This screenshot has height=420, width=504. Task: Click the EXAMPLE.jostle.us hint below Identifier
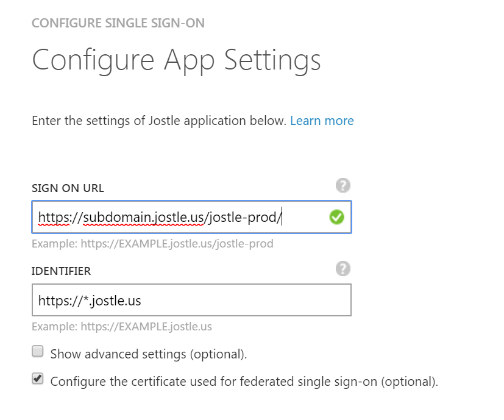pos(121,327)
